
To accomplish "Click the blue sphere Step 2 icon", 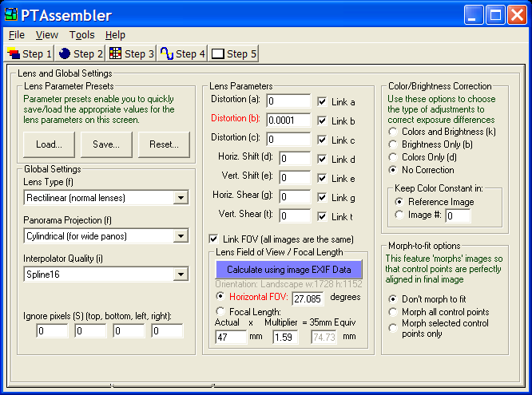I will 65,53.
